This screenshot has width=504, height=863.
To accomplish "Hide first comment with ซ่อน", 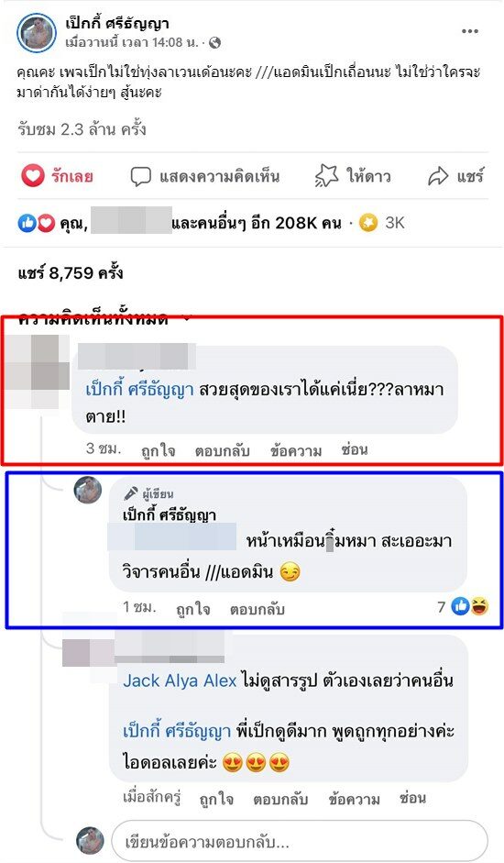I will click(354, 449).
